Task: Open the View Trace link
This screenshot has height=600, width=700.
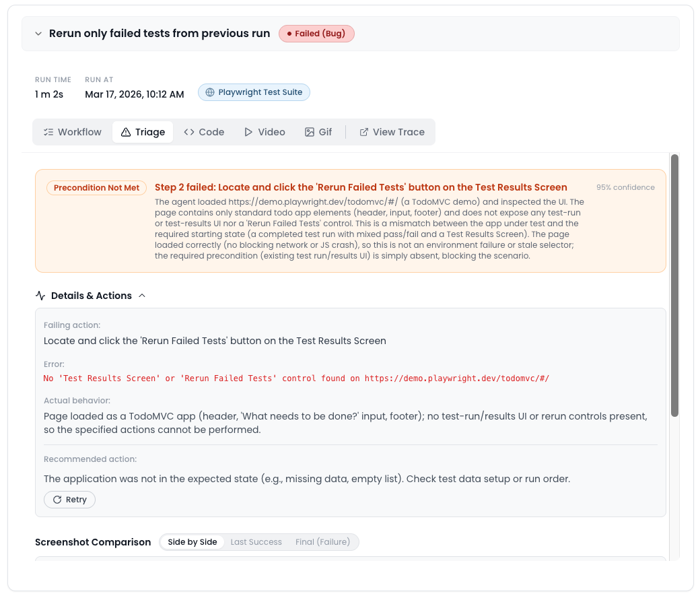Action: tap(392, 132)
